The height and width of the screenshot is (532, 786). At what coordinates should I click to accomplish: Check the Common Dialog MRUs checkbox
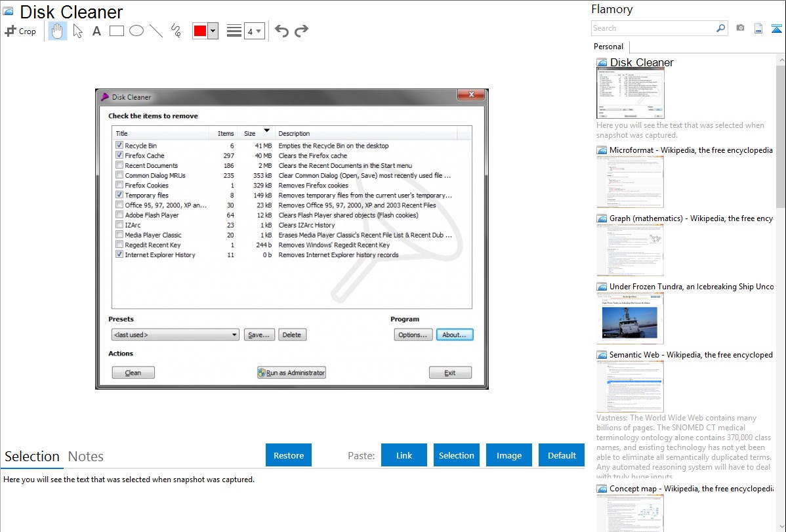[119, 175]
